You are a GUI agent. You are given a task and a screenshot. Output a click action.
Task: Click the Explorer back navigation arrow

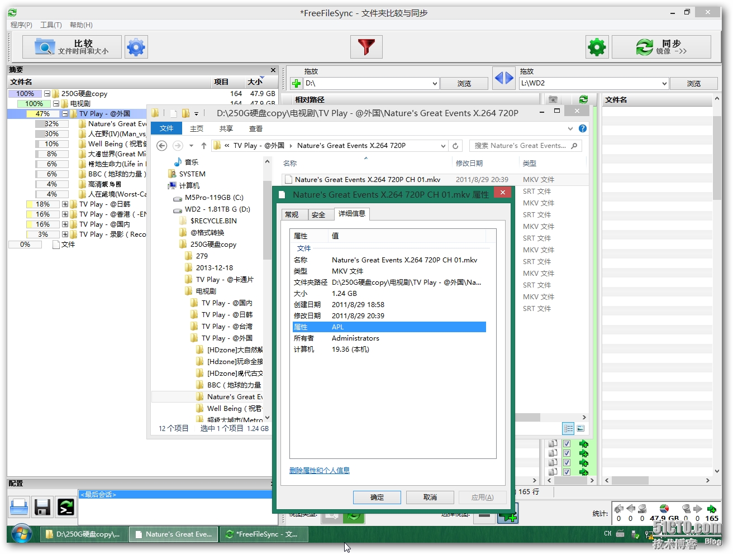[161, 146]
